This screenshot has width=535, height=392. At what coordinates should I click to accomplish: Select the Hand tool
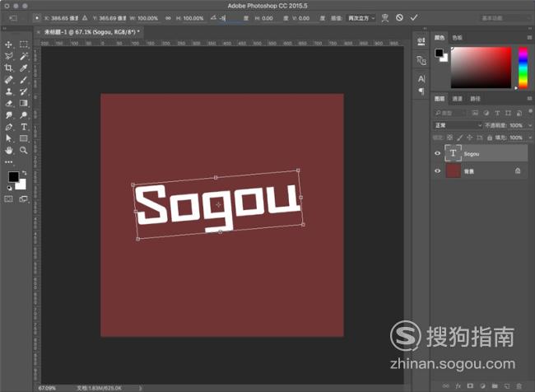click(8, 150)
